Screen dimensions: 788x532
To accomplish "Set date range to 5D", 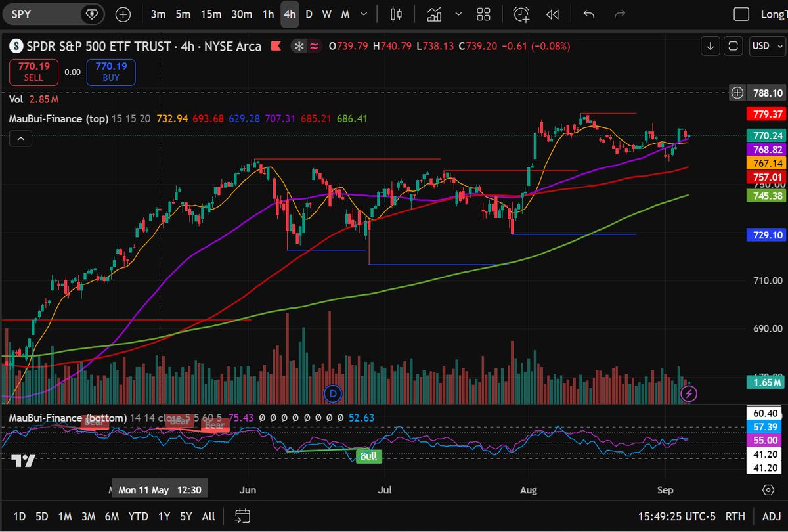I will [x=41, y=516].
